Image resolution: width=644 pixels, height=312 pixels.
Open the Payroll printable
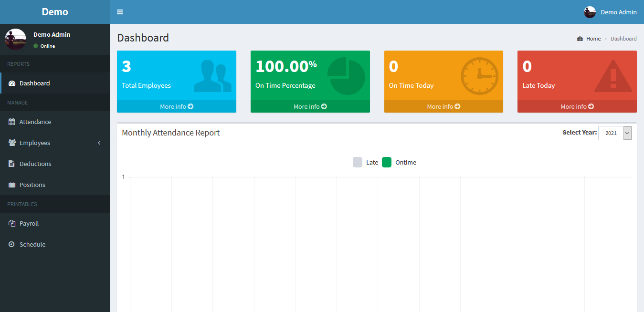(55, 223)
